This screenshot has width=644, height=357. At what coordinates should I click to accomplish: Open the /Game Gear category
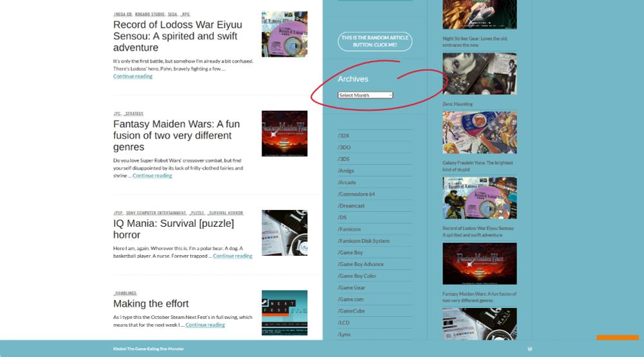pos(351,288)
